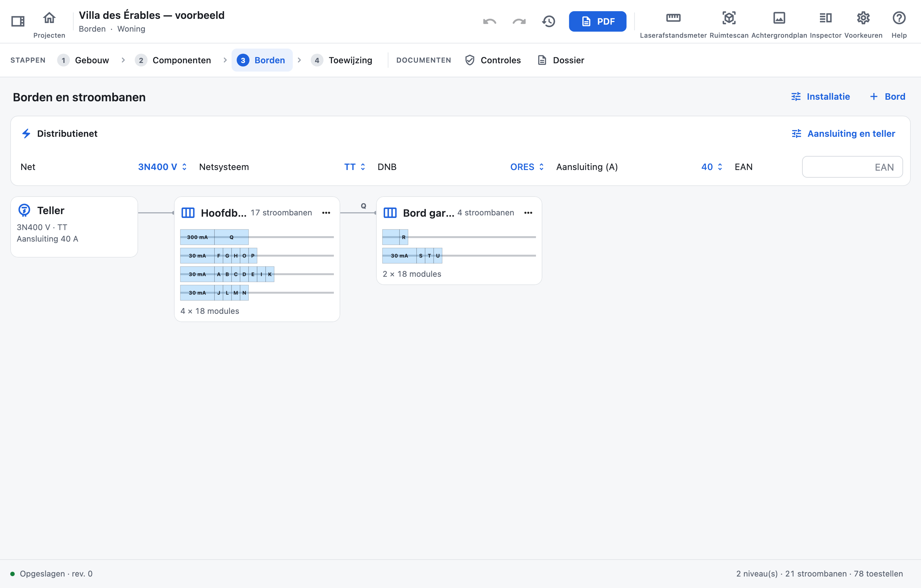Select the Borden step tab
Image resolution: width=921 pixels, height=588 pixels.
[262, 60]
